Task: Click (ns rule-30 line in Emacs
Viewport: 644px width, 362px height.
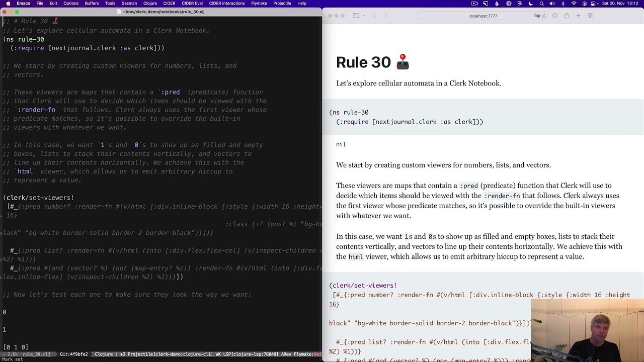Action: [24, 39]
